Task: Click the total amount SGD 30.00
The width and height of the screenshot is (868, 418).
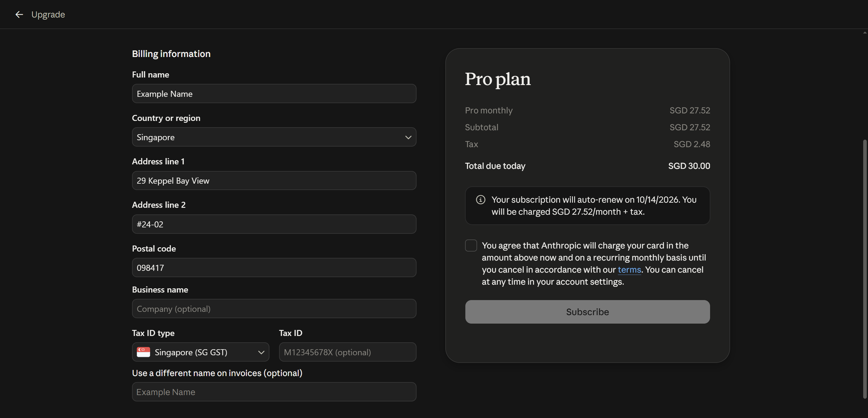Action: coord(689,166)
